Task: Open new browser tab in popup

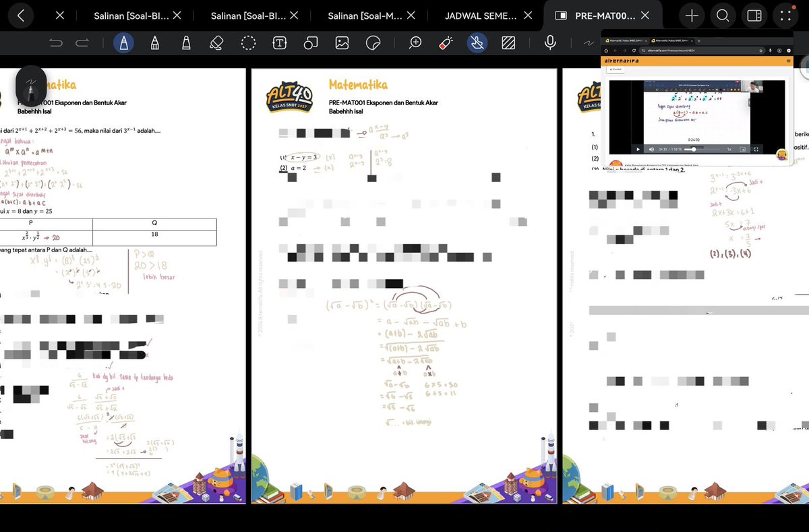Action: click(x=698, y=41)
